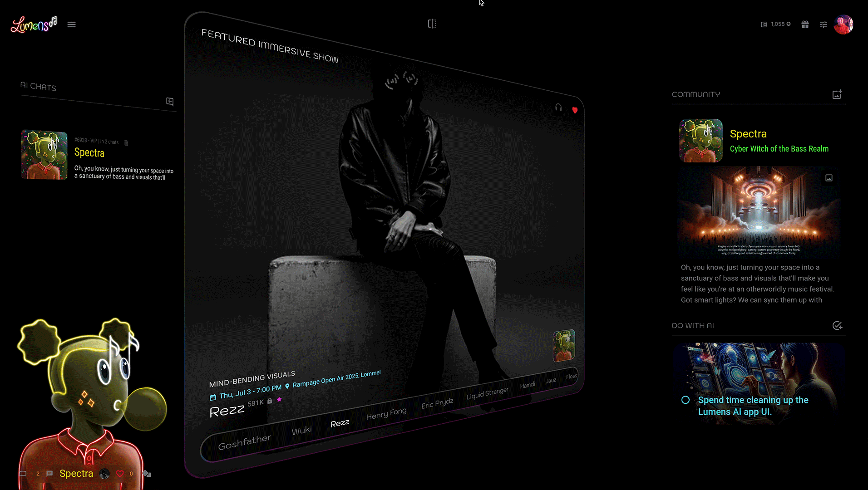The height and width of the screenshot is (490, 868).
Task: Click the Thu, Jul 3 - 7:00 PM date
Action: point(250,392)
